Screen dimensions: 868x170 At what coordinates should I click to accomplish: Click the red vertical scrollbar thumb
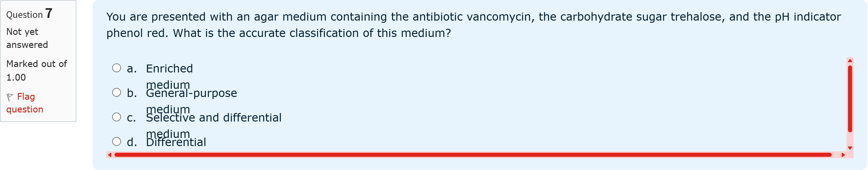(x=850, y=98)
